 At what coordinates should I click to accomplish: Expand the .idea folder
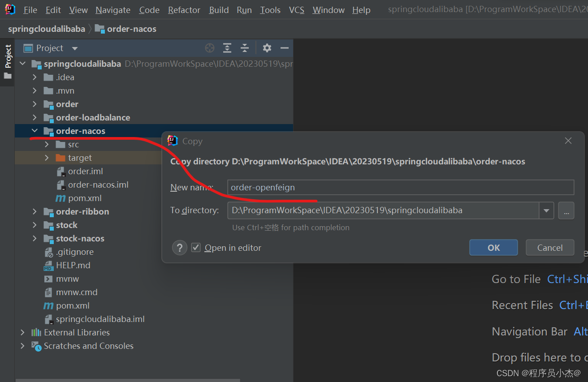coord(35,77)
